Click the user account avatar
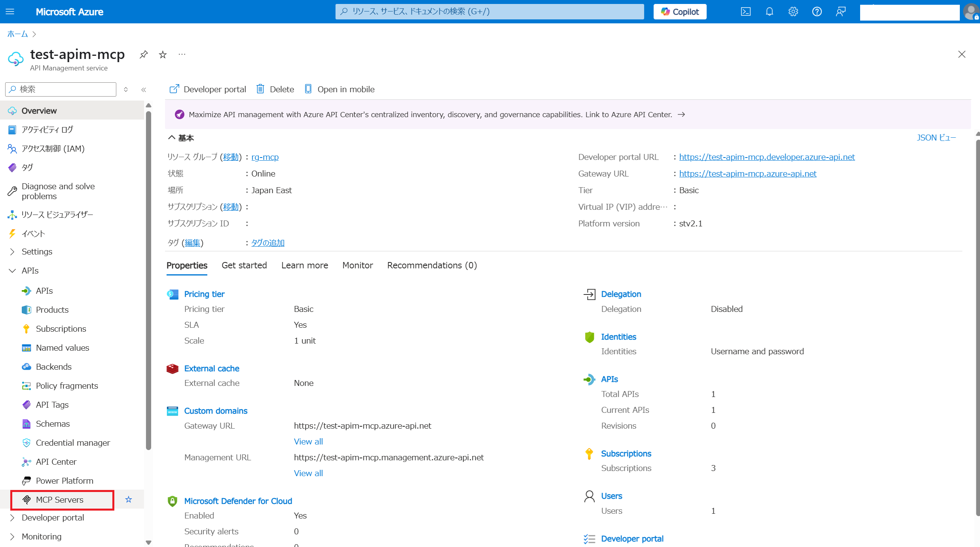980x547 pixels. coord(971,11)
